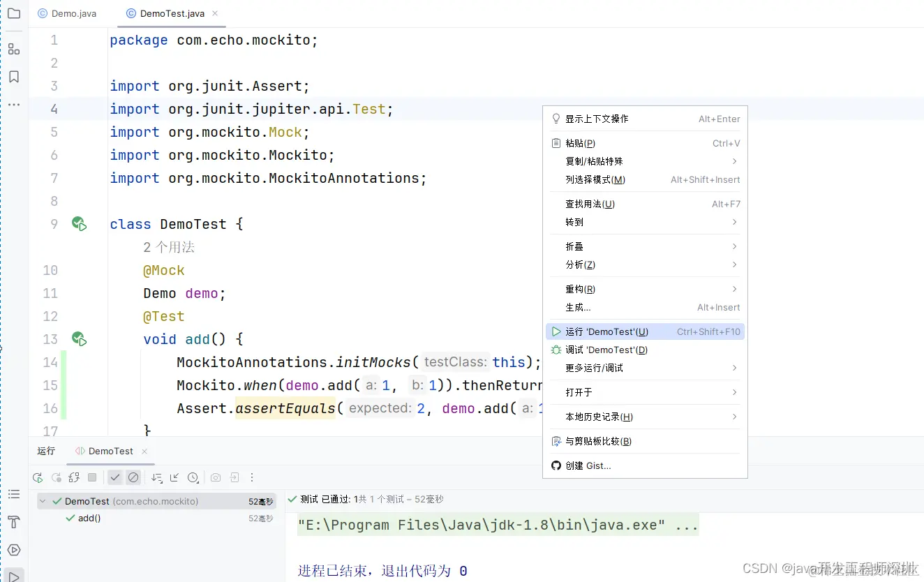Viewport: 924px width, 582px height.
Task: Switch to the Demo.java editor tab
Action: pyautogui.click(x=68, y=13)
